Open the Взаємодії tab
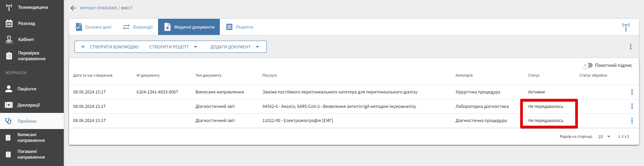Viewport: 644px width, 166px height. (x=138, y=27)
